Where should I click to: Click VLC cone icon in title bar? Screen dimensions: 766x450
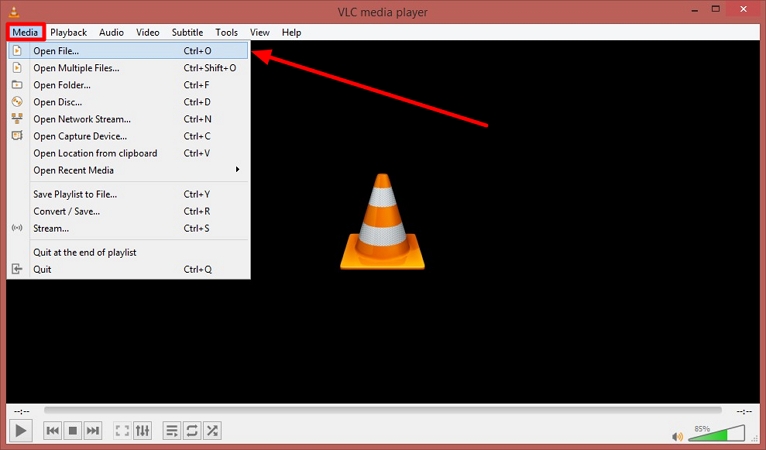point(14,11)
